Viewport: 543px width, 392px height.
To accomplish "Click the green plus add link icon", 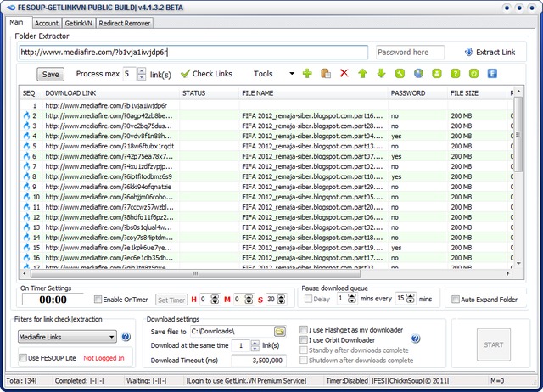I will 307,74.
